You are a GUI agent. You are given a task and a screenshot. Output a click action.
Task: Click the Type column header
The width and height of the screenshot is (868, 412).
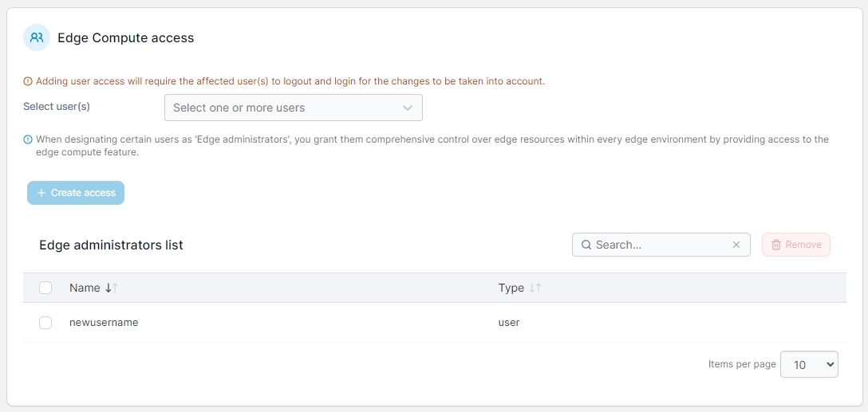(511, 288)
